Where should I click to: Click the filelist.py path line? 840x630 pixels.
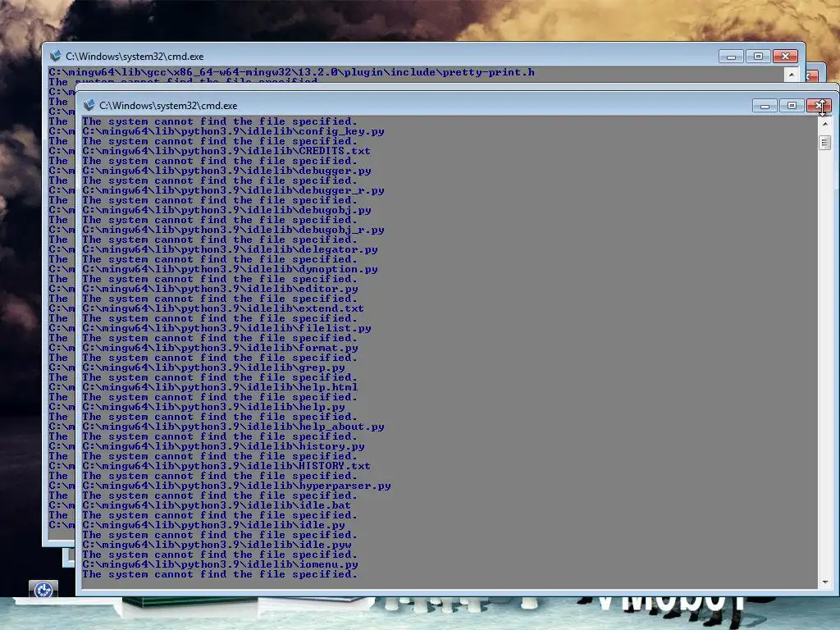[x=226, y=328]
